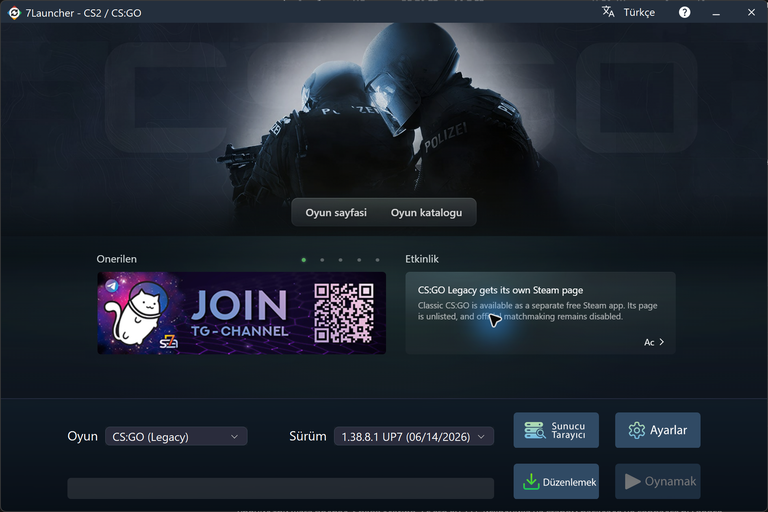Open the Oyun CS:GO (Legacy) dropdown
The image size is (768, 512).
point(176,437)
